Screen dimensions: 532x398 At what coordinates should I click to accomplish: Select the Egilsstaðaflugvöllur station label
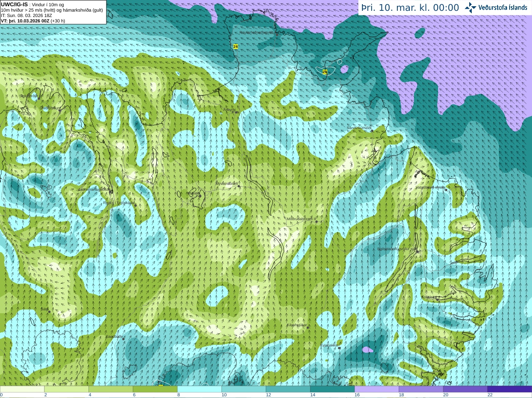tap(397, 249)
